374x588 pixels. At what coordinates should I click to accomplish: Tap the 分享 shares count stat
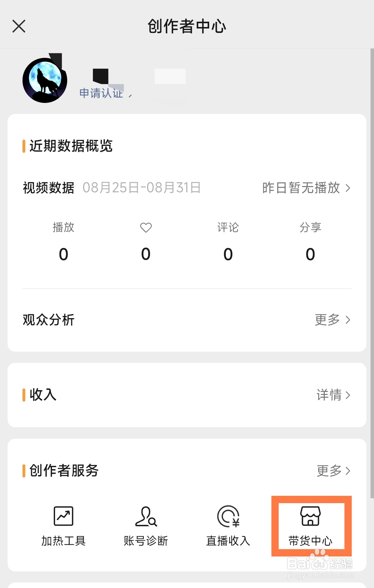pos(311,254)
